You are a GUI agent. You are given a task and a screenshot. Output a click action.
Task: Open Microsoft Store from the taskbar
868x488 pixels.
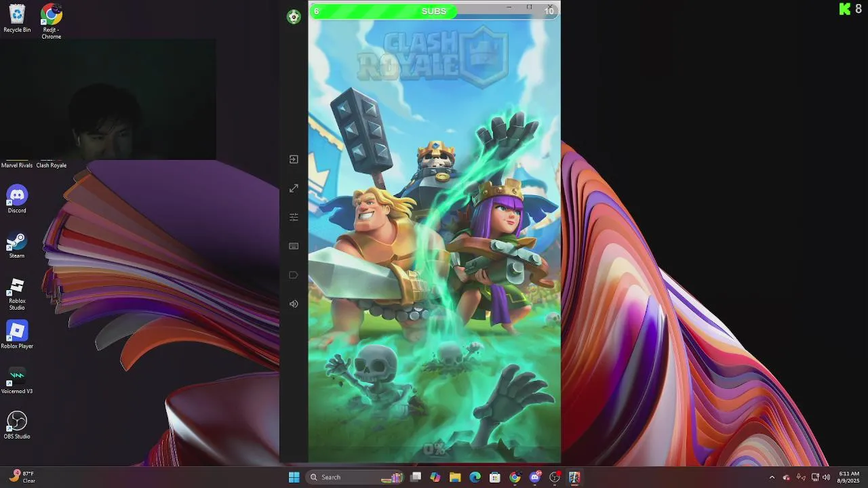pos(495,477)
